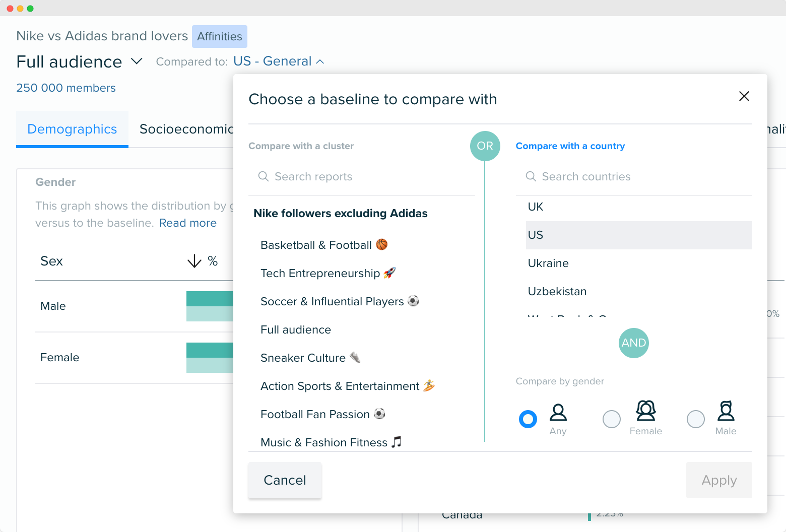Click the soccer ball beside Soccer & Influential Players
The image size is (786, 532).
[x=413, y=301]
